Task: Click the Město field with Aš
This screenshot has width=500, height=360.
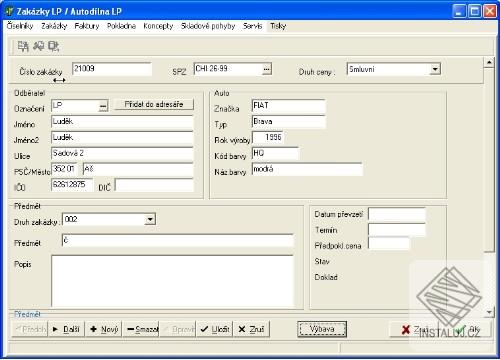Action: pyautogui.click(x=138, y=169)
